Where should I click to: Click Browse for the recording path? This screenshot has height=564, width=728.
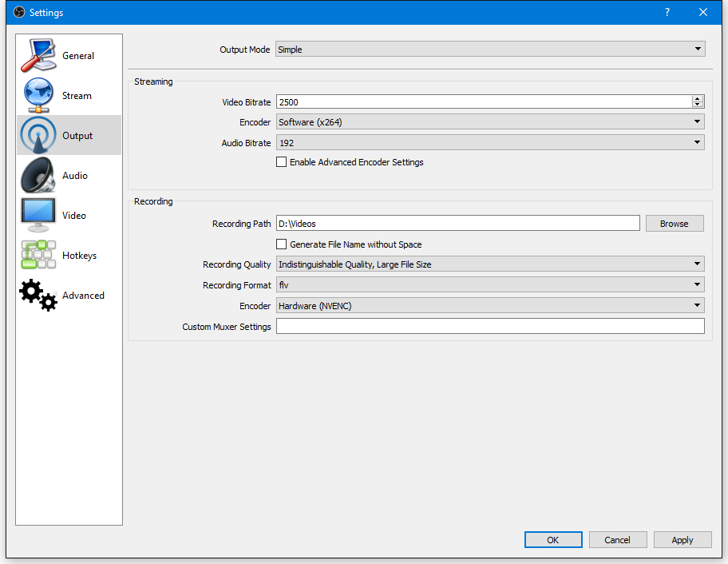(x=675, y=224)
